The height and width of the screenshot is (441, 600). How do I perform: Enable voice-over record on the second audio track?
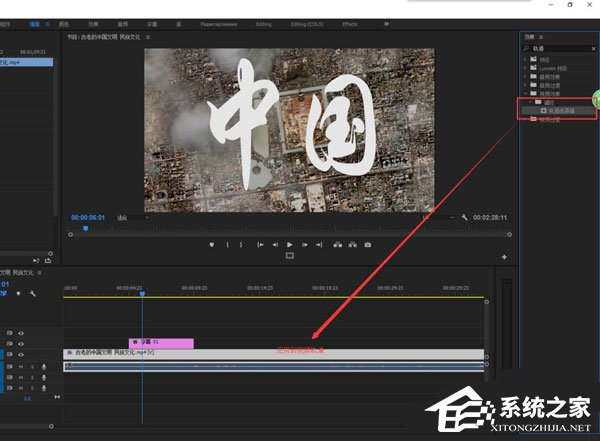[44, 377]
